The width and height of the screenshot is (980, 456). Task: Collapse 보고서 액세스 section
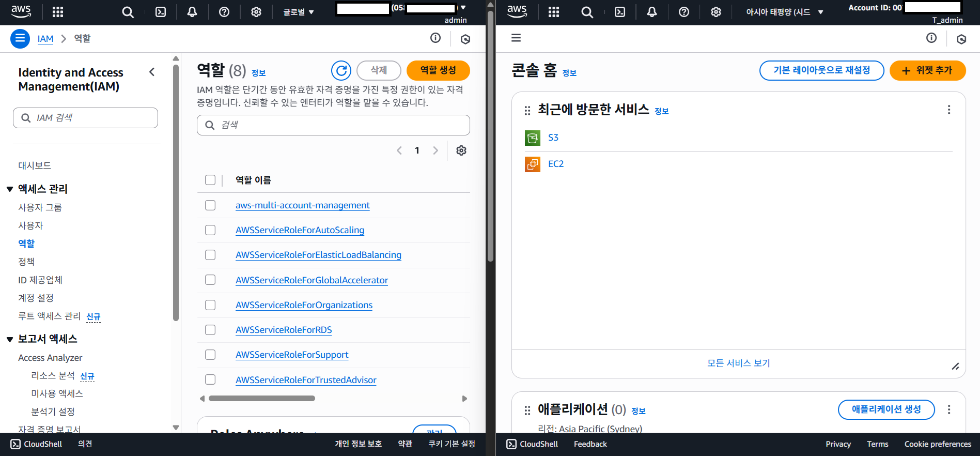[x=10, y=339]
